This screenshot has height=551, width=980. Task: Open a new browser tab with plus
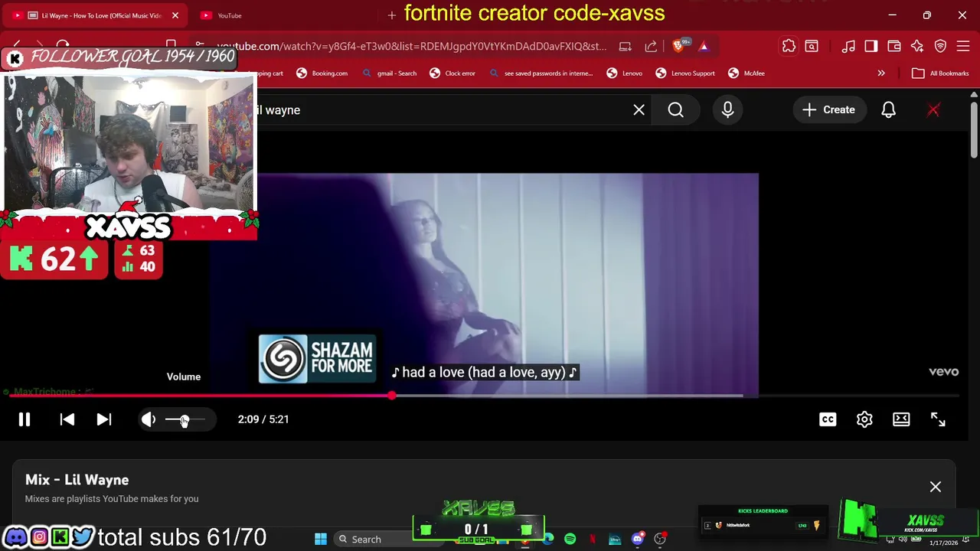point(391,15)
